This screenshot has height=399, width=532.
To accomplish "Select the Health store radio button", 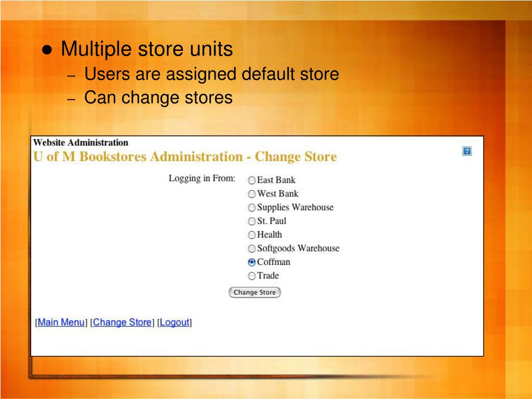I will pos(251,235).
